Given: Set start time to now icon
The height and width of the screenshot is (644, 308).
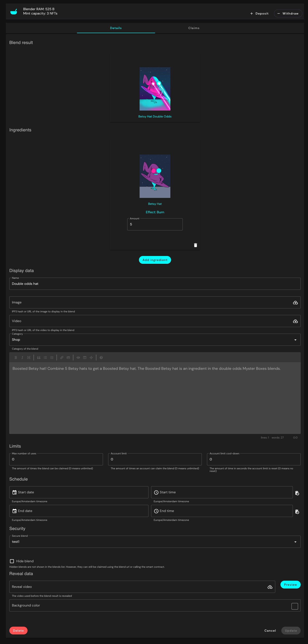Looking at the screenshot, I should coord(297,493).
